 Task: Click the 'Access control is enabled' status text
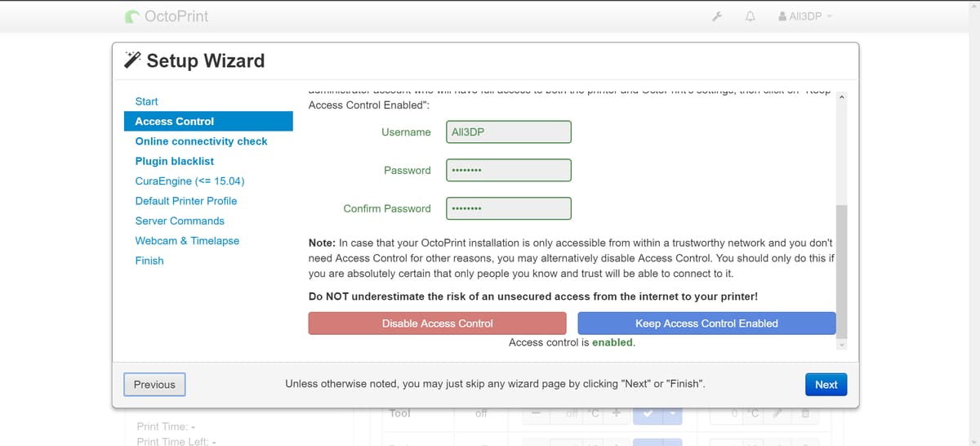[x=572, y=343]
